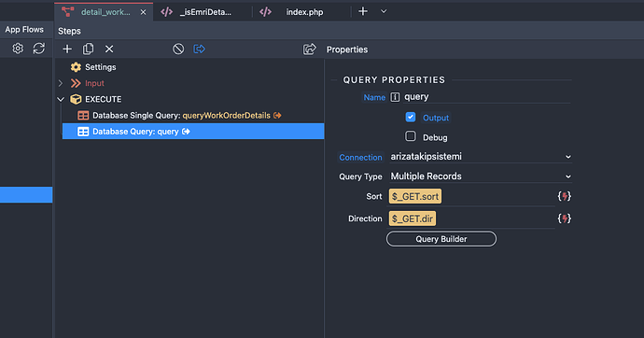
Task: Open the Connection dropdown arizatakipsistemi
Action: coord(481,157)
